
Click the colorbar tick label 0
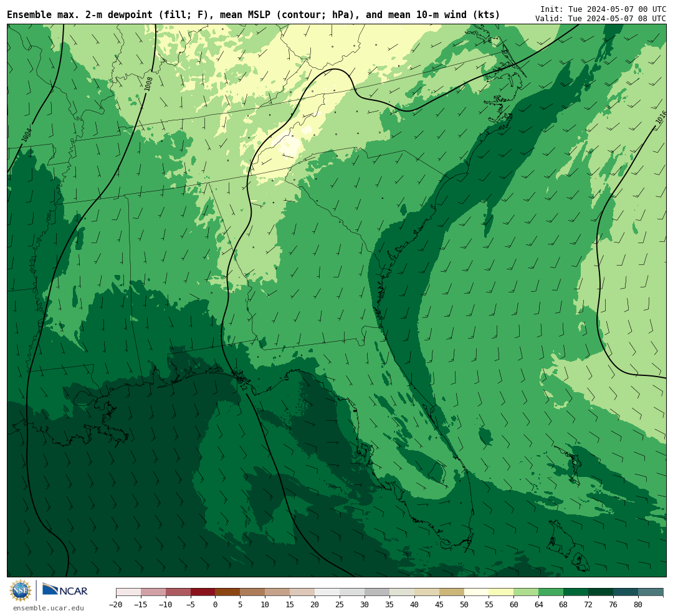pos(215,605)
